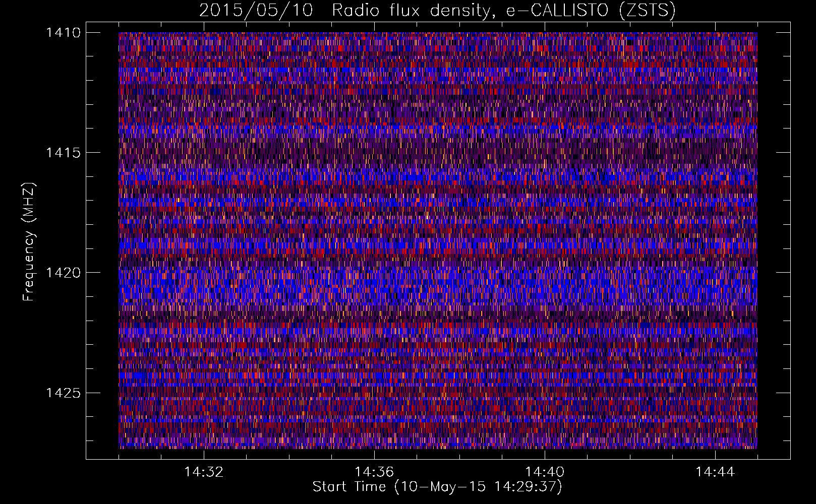Viewport: 816px width, 504px height.
Task: Click the 14:36 time tick label
Action: (374, 472)
